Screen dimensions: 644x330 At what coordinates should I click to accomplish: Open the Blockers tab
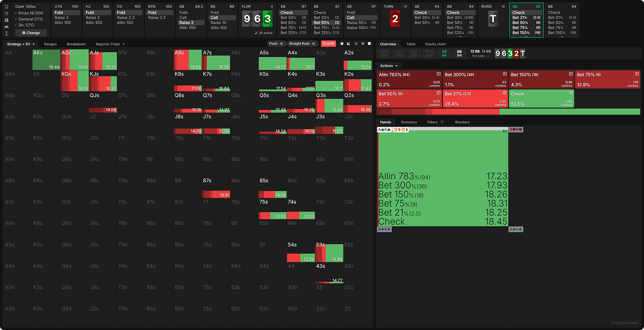pos(462,122)
